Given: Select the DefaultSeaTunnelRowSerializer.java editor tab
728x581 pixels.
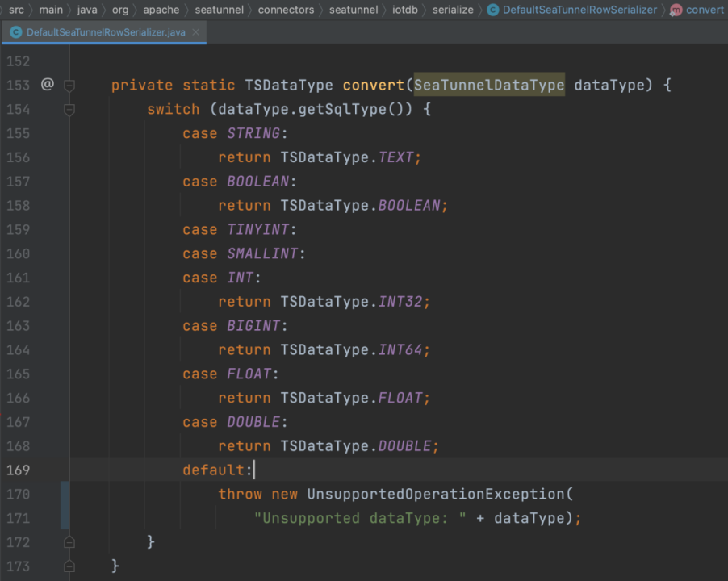Looking at the screenshot, I should tap(103, 32).
